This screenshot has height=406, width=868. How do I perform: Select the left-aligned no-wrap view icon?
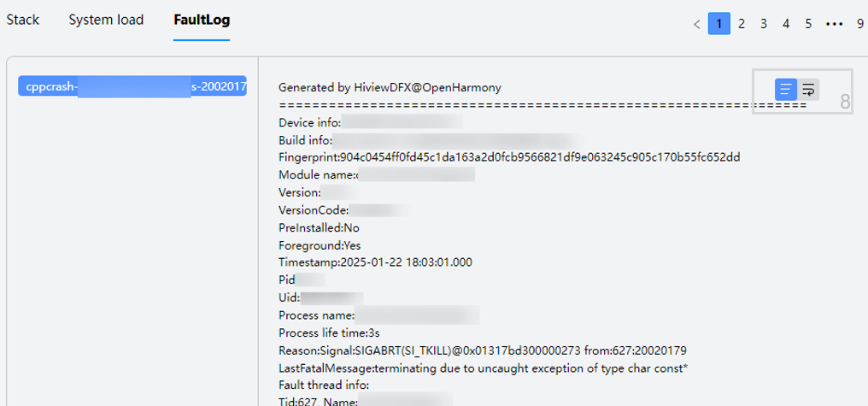point(786,89)
